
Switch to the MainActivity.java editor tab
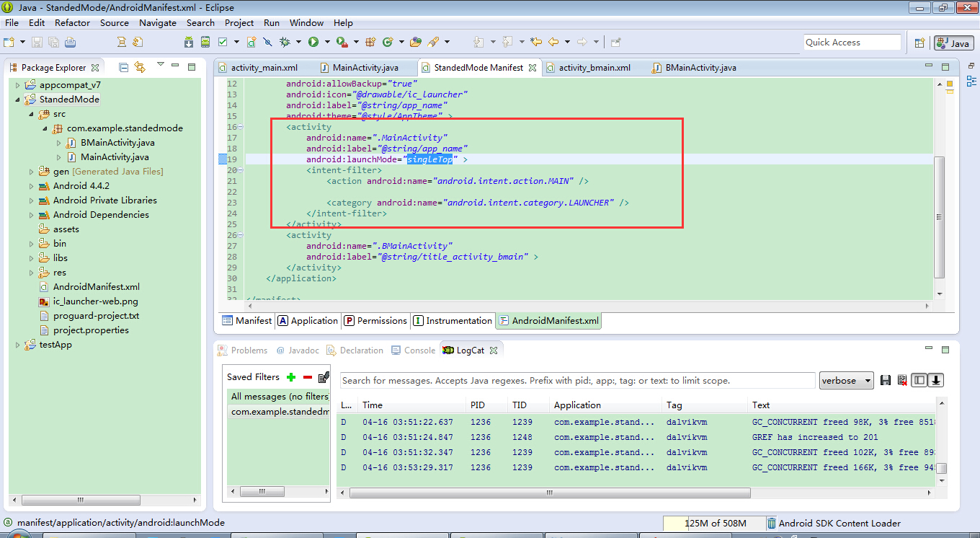(x=365, y=68)
